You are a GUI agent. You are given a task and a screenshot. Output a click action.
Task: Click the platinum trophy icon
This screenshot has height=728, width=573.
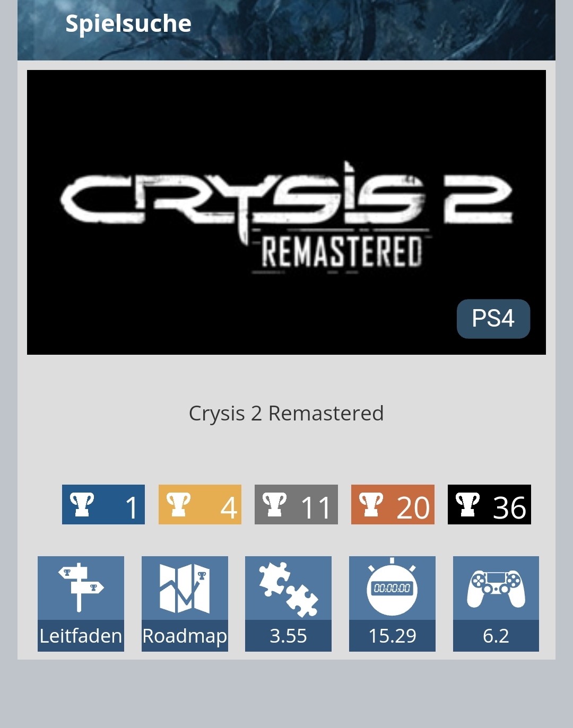click(82, 504)
